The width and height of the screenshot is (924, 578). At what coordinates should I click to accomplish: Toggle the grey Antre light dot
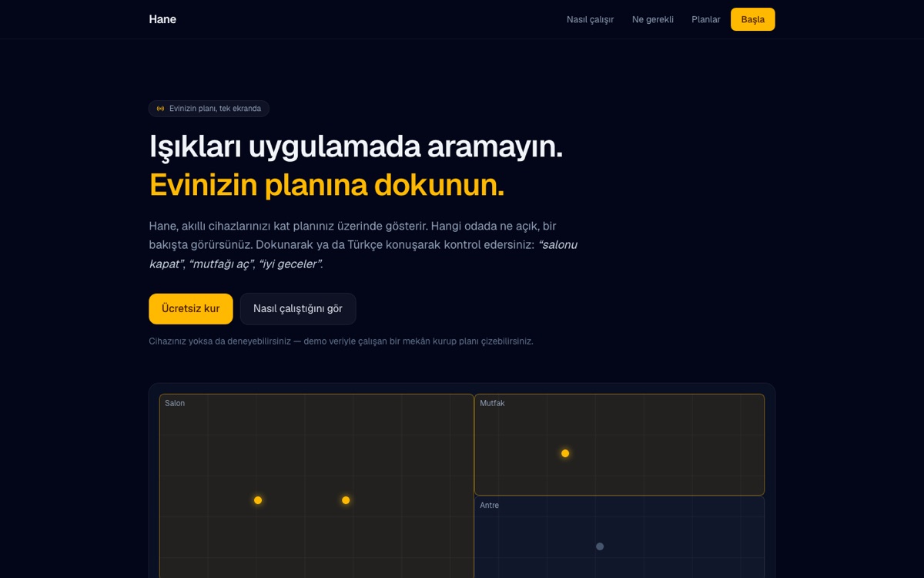click(x=600, y=546)
